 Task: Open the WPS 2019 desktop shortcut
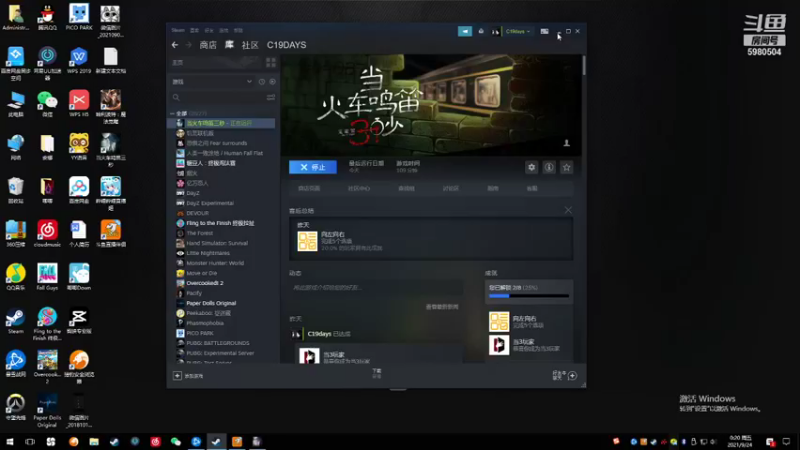[x=79, y=60]
